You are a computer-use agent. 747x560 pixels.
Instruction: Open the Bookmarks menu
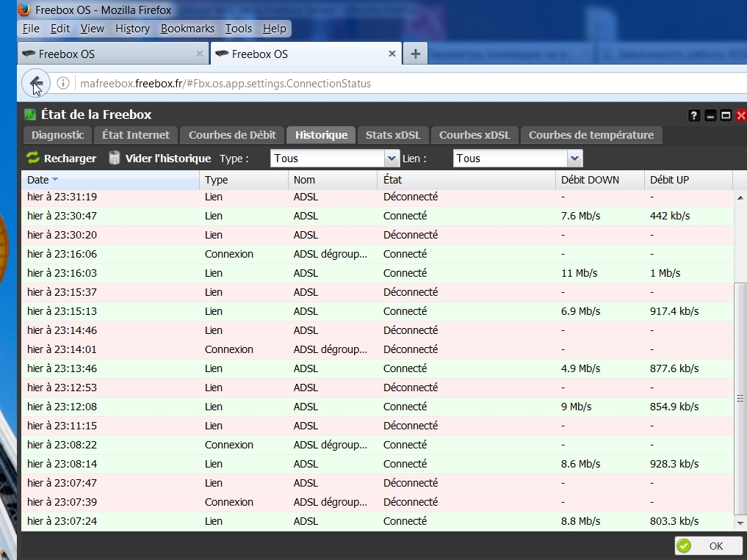coord(187,29)
